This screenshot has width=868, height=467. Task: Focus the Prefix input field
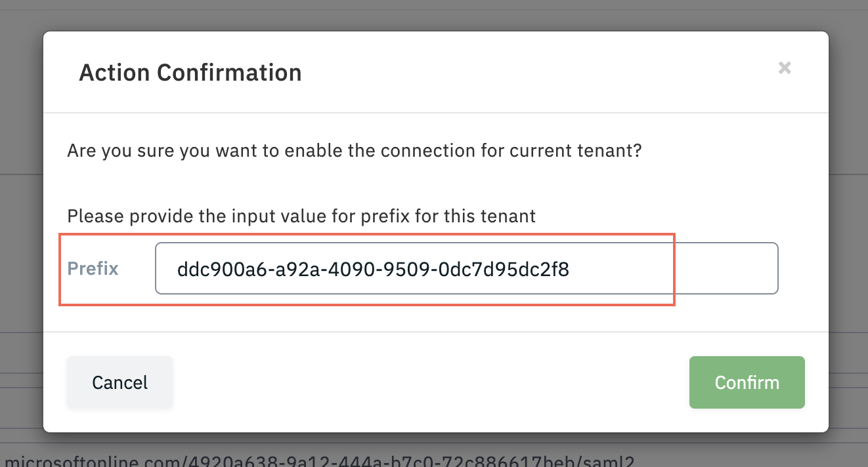coord(466,269)
